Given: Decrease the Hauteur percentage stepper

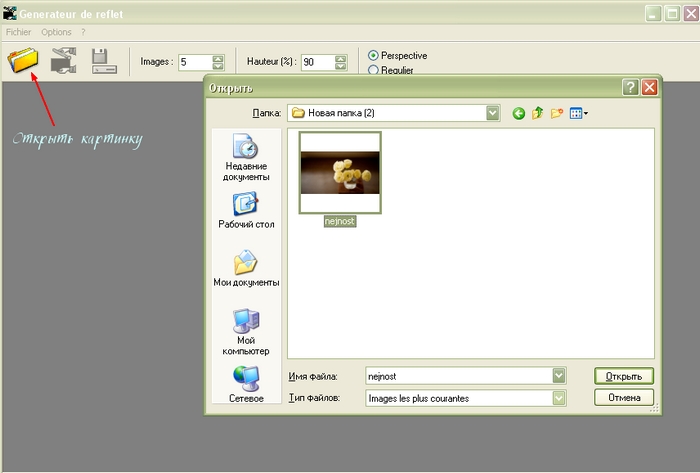Looking at the screenshot, I should pyautogui.click(x=341, y=66).
